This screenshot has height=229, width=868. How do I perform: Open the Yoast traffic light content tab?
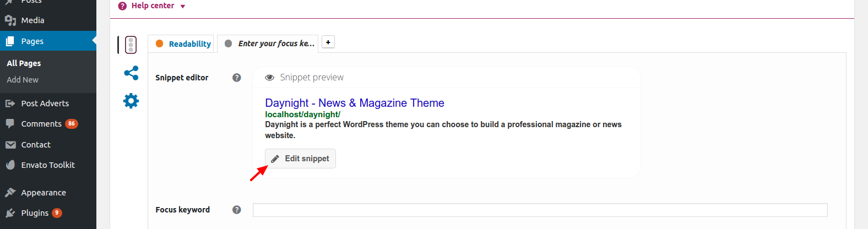click(131, 45)
